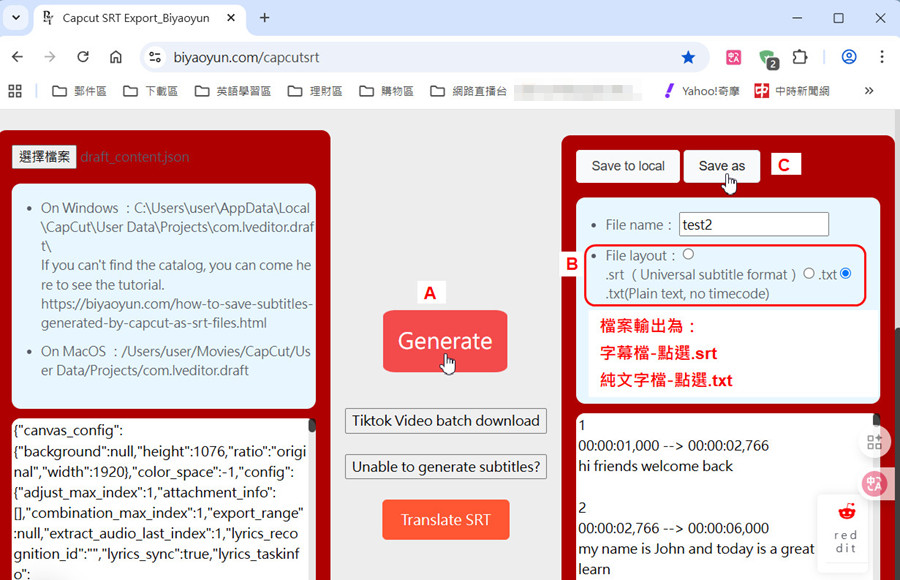The width and height of the screenshot is (900, 580).
Task: Click the File name text field
Action: 754,225
